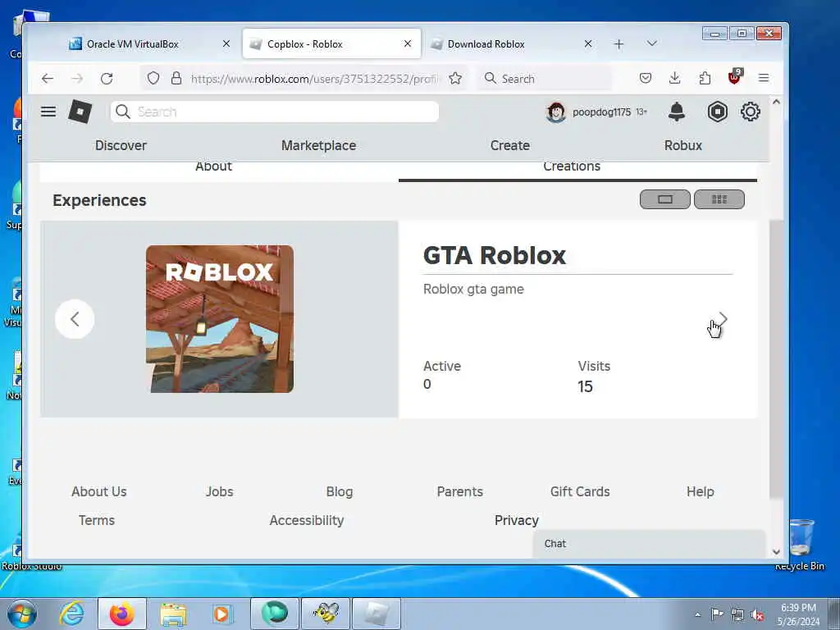Open the Roblox settings gear
Image resolution: width=840 pixels, height=630 pixels.
point(750,112)
